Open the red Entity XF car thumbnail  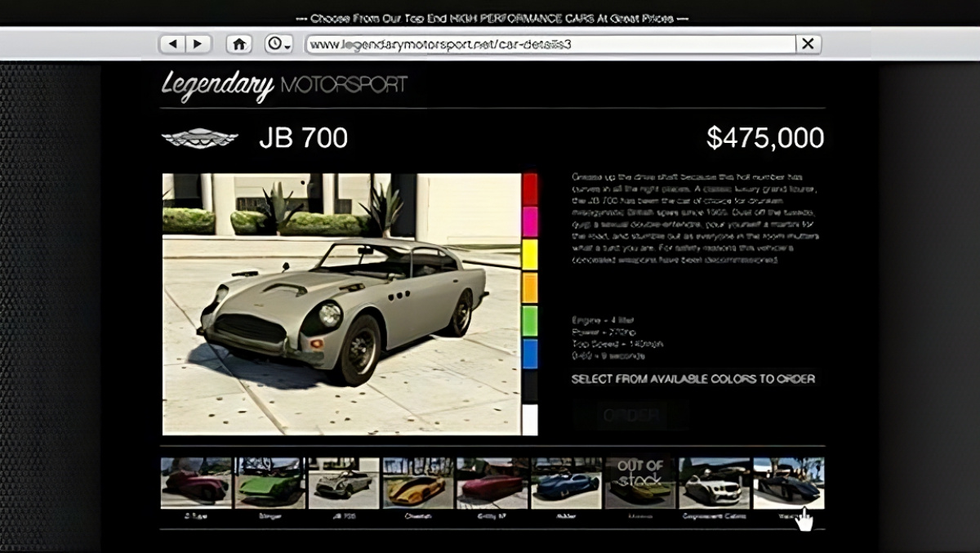coord(492,483)
